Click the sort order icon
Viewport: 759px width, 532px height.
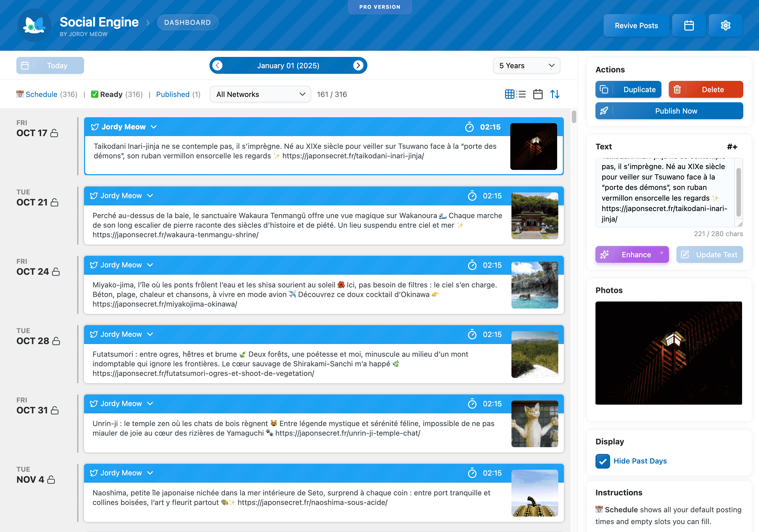coord(555,94)
